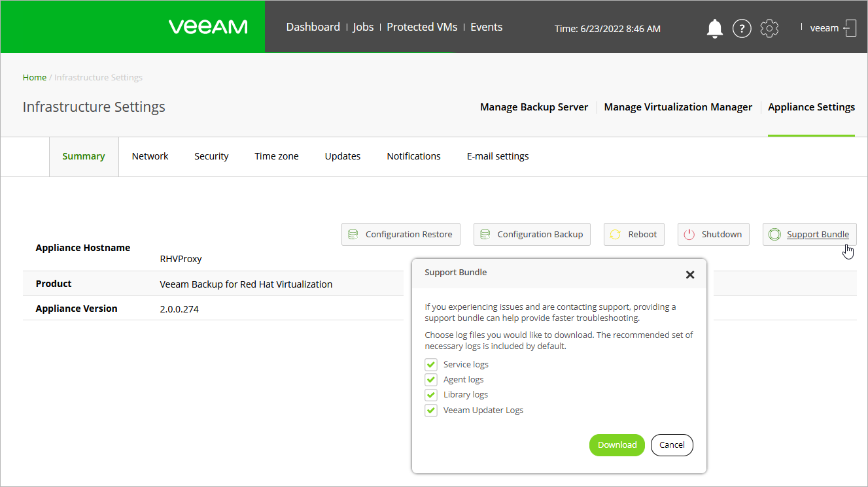Uncheck the Veeam Updater Logs checkbox

pyautogui.click(x=431, y=411)
